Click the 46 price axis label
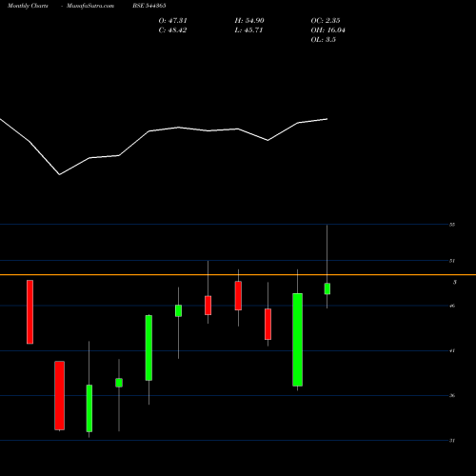 pos(452,306)
